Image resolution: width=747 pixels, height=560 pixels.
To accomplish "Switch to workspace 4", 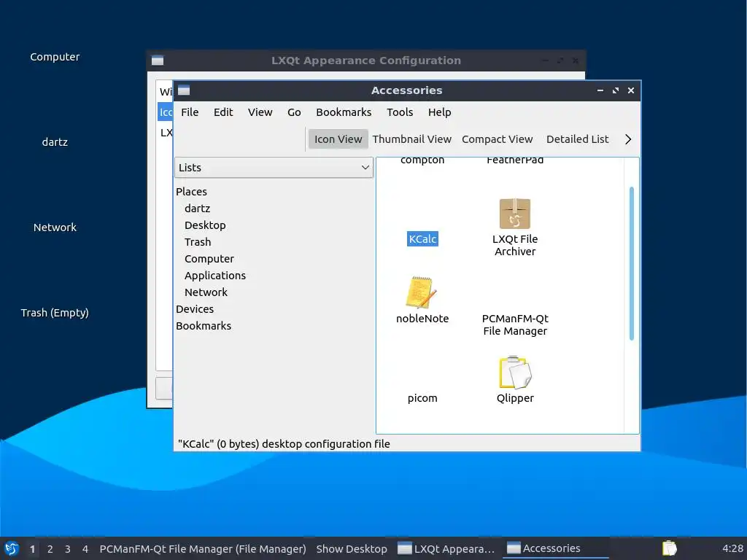I will [85, 548].
